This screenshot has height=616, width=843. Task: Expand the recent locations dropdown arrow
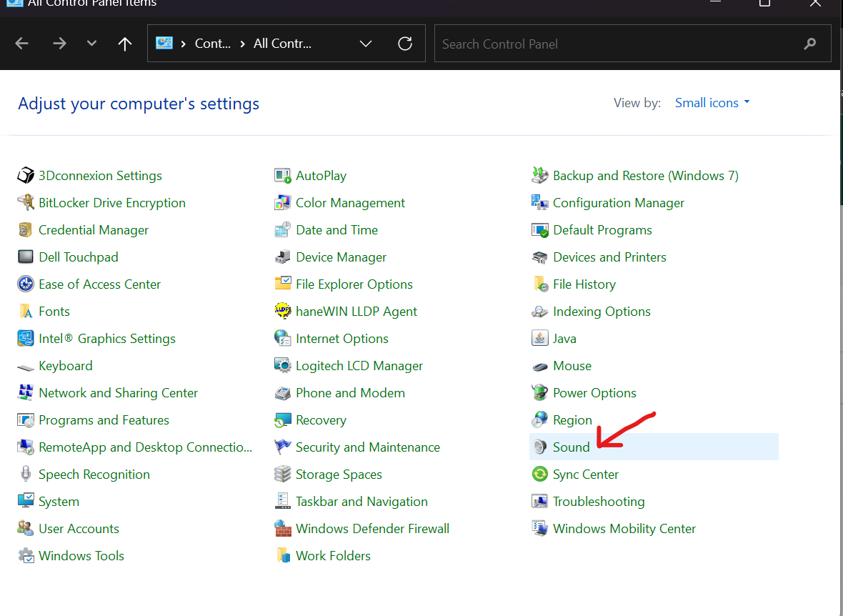point(91,44)
